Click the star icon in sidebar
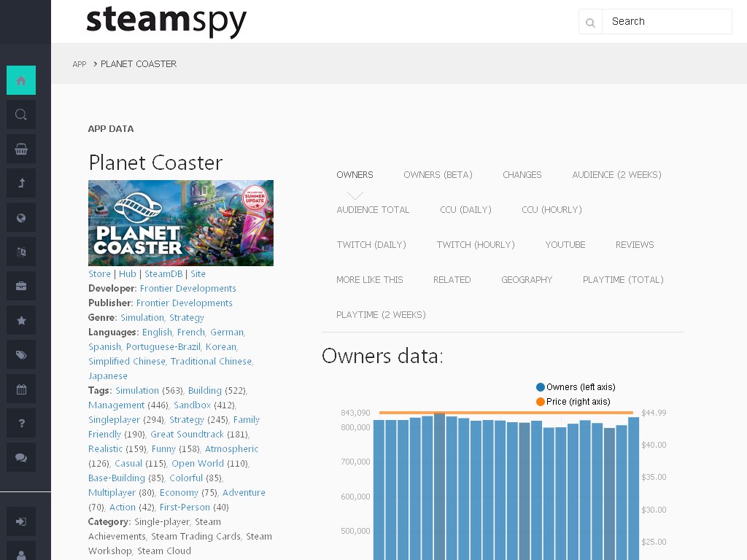This screenshot has height=560, width=747. tap(21, 321)
